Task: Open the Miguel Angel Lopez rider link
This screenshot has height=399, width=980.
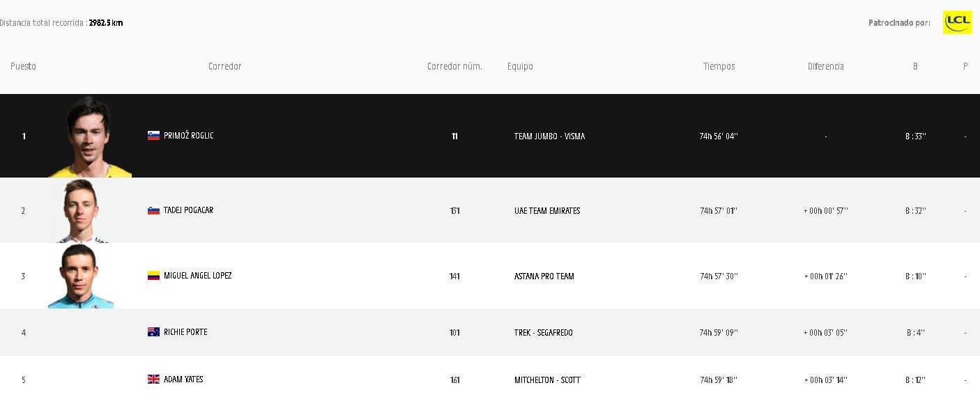Action: point(197,276)
